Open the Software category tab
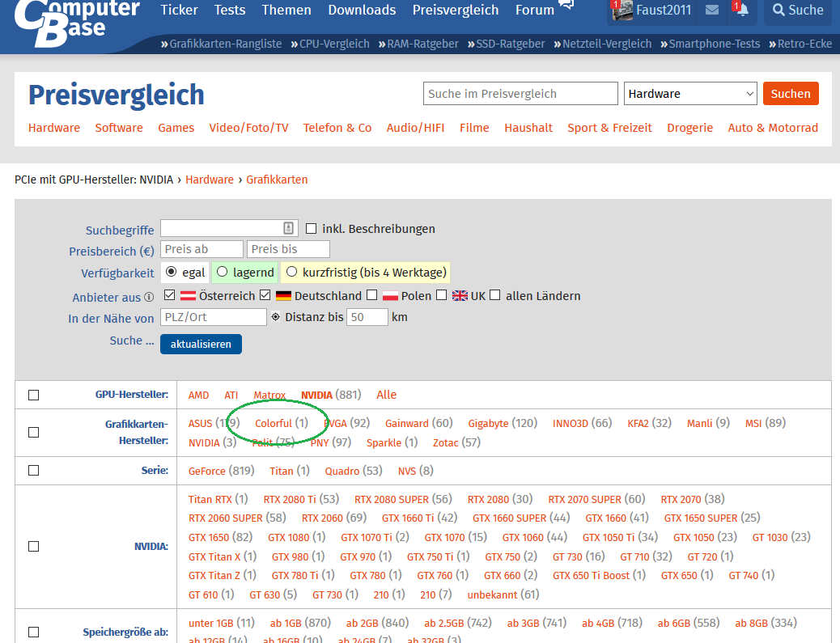This screenshot has width=840, height=643. click(119, 128)
